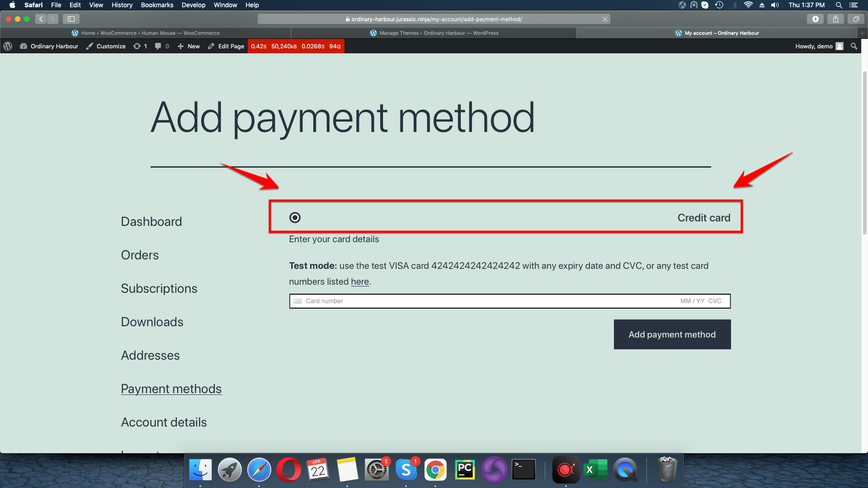Click the WordPress logo in the admin toolbar
This screenshot has height=488, width=868.
click(x=8, y=46)
